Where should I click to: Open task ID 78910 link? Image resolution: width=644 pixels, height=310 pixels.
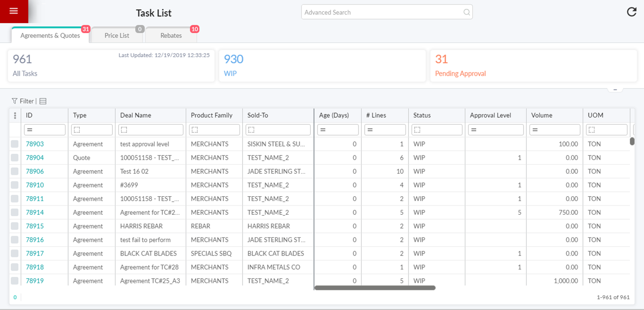35,185
